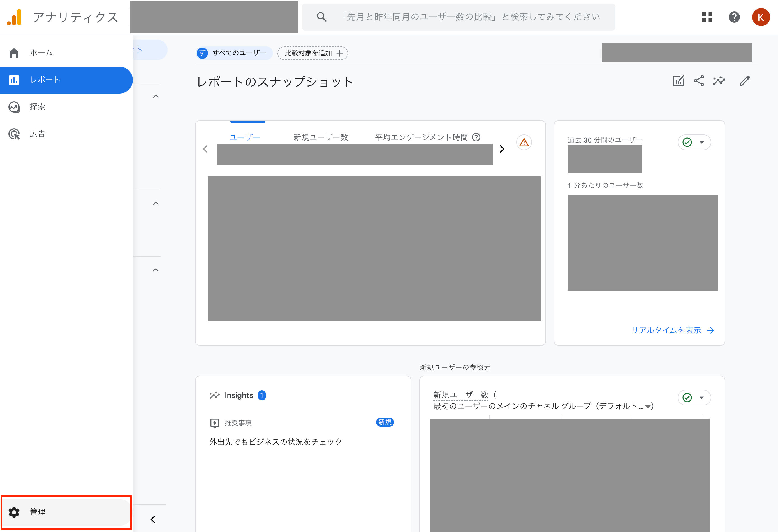
Task: Select the 平均エンゲージメント時間 metric tab
Action: [421, 137]
